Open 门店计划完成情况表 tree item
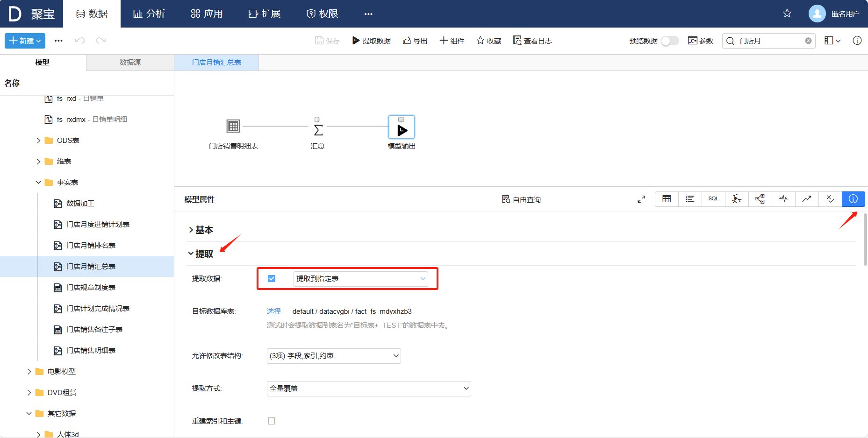Screen dimensions: 868x438 [98, 309]
